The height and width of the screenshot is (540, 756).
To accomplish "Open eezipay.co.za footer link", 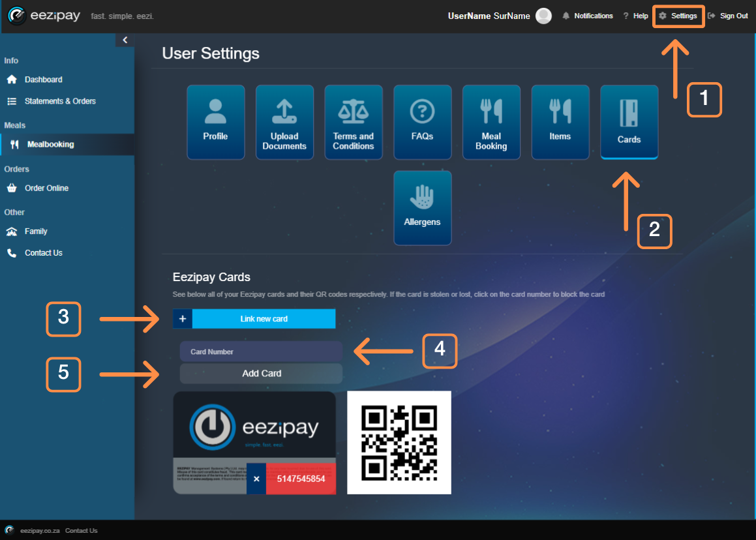I will pyautogui.click(x=40, y=530).
